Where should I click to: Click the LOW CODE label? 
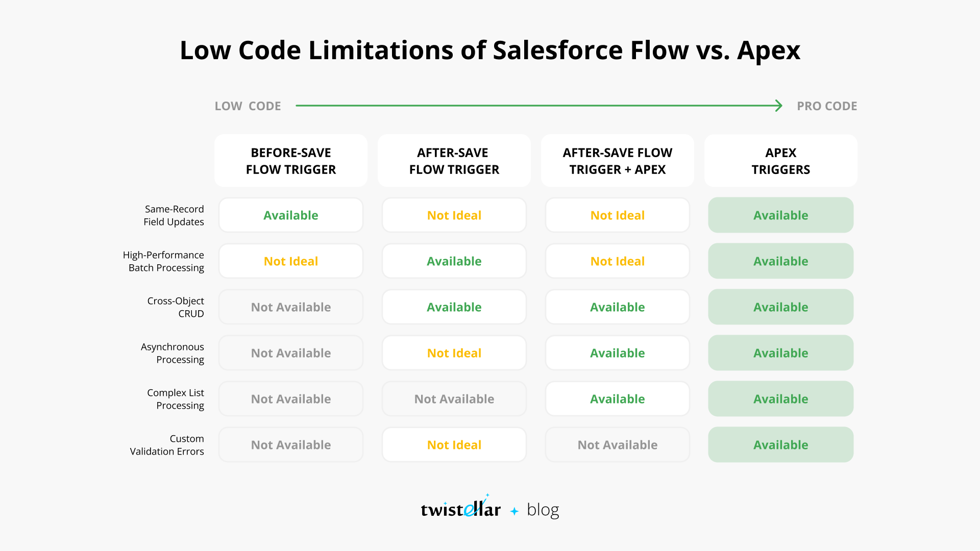pos(248,106)
